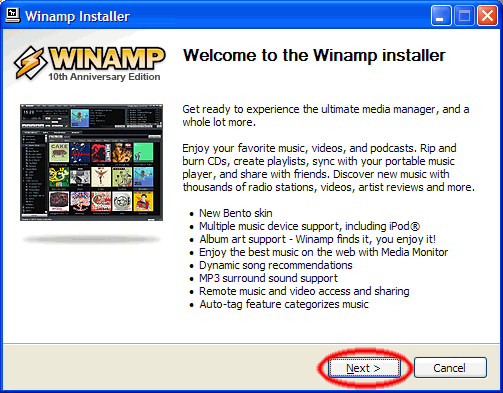Screen dimensions: 503x393
Task: Click the 'Enjoy your favorite music' paragraph
Action: [x=328, y=168]
